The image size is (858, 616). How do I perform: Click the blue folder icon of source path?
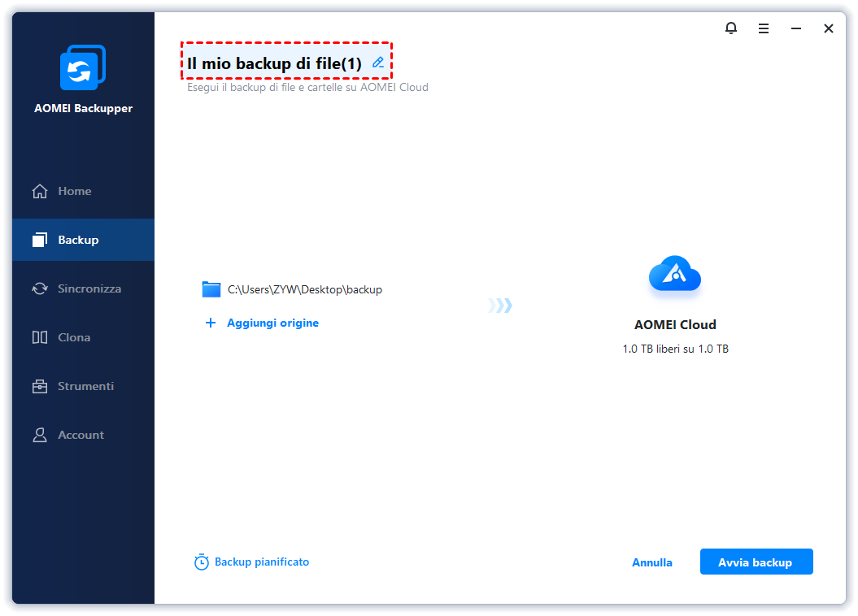211,289
